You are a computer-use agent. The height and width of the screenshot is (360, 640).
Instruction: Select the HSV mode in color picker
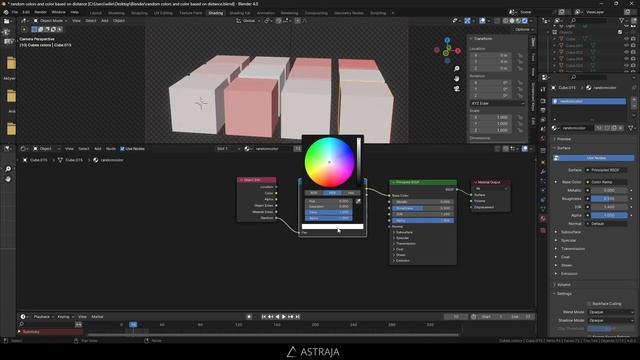click(332, 193)
